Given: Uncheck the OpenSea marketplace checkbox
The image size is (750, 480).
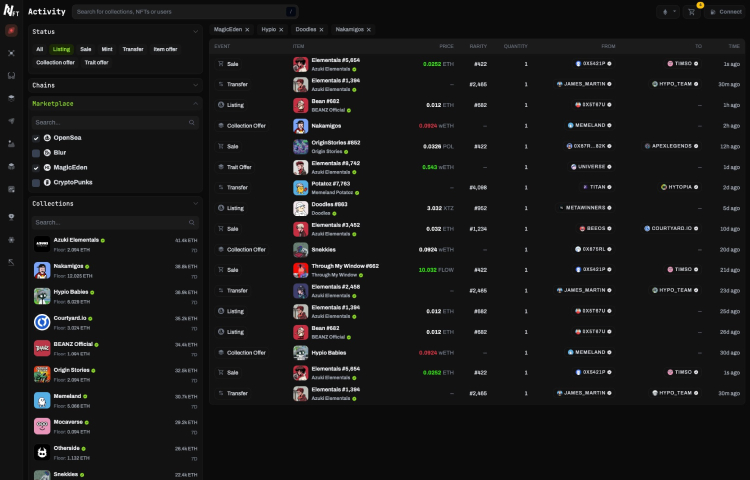Looking at the screenshot, I should click(x=36, y=138).
